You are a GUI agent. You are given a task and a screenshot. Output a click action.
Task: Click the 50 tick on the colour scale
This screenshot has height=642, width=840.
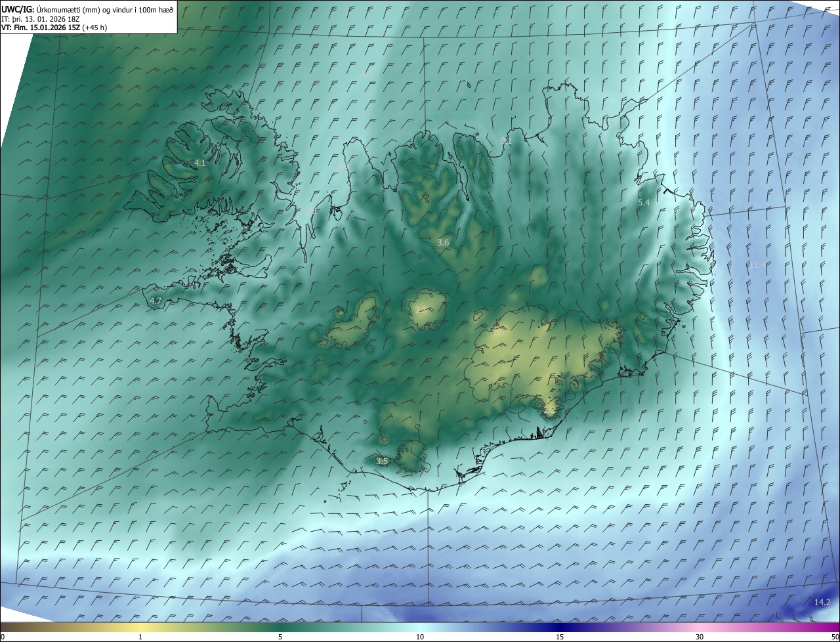click(835, 637)
